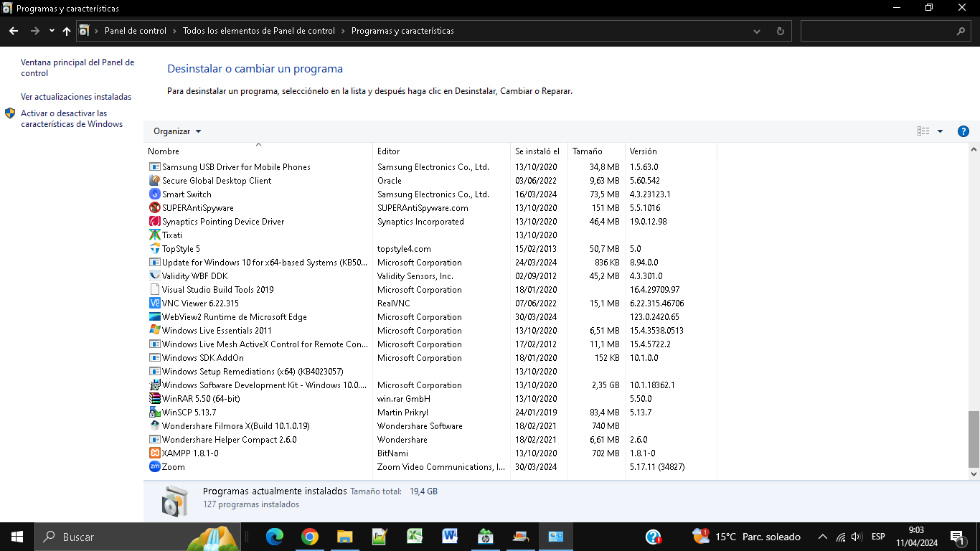Open File Explorer from the taskbar
Screen dimensions: 980x551
(x=345, y=537)
